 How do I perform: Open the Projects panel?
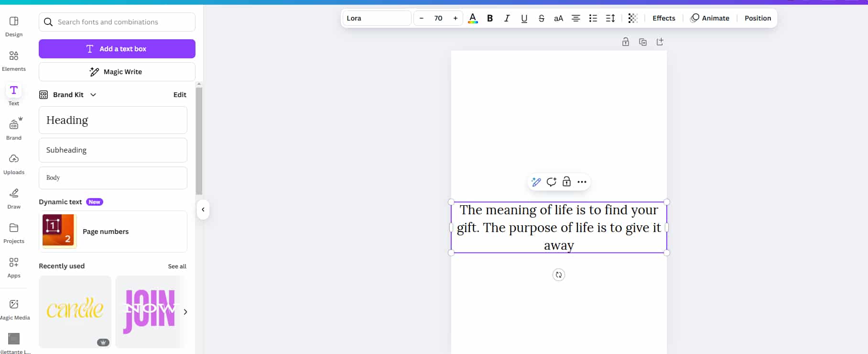(14, 233)
